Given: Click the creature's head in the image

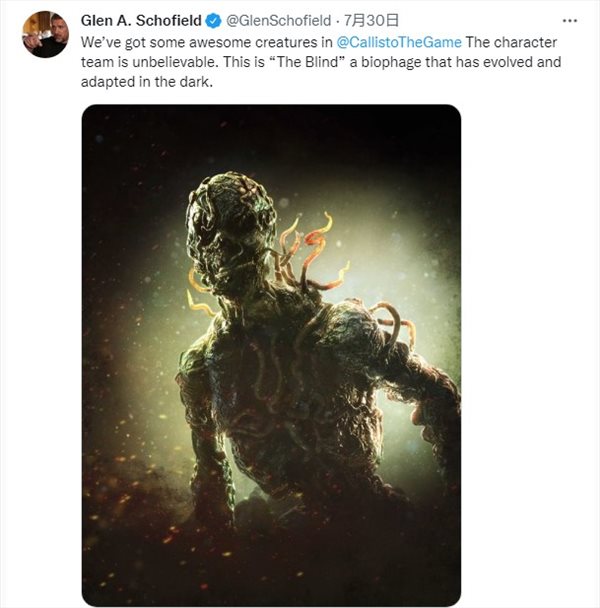Looking at the screenshot, I should coord(230,229).
